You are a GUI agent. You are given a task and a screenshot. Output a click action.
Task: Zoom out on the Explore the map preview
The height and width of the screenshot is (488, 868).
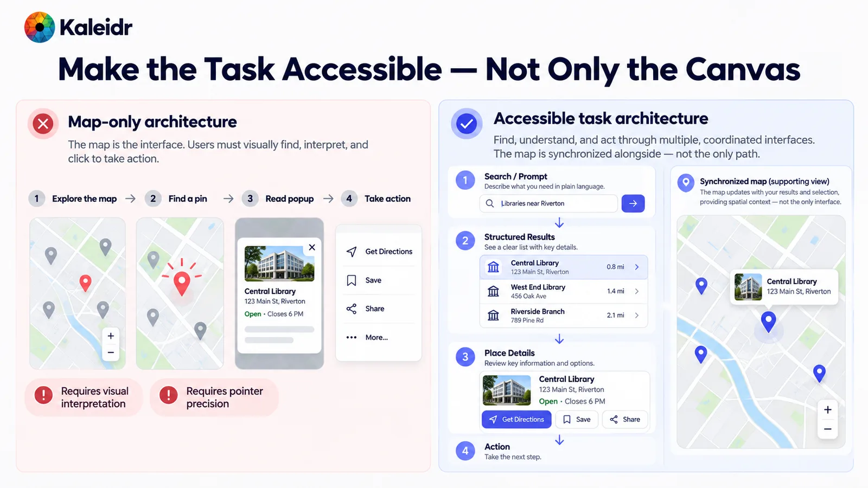[111, 352]
